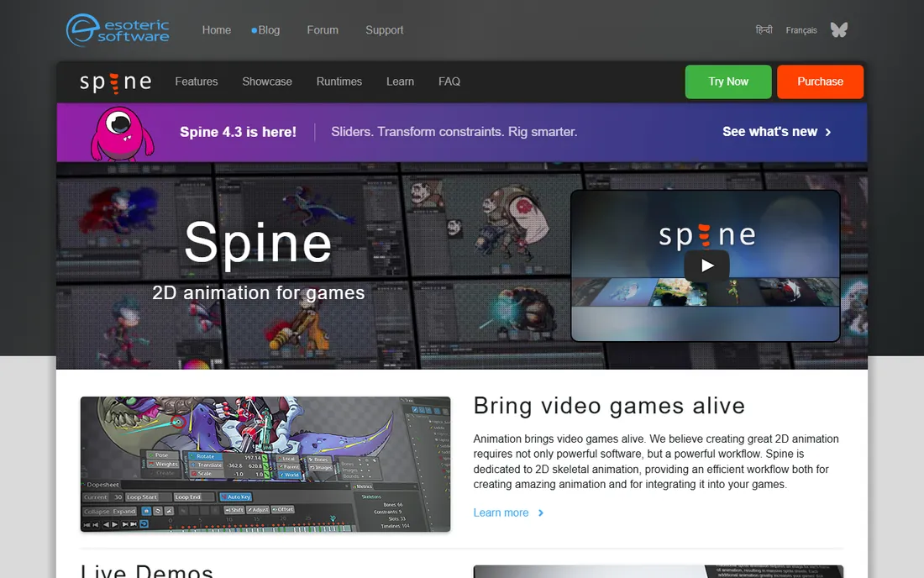This screenshot has width=924, height=578.
Task: Click the orange Purchase button
Action: click(x=820, y=81)
